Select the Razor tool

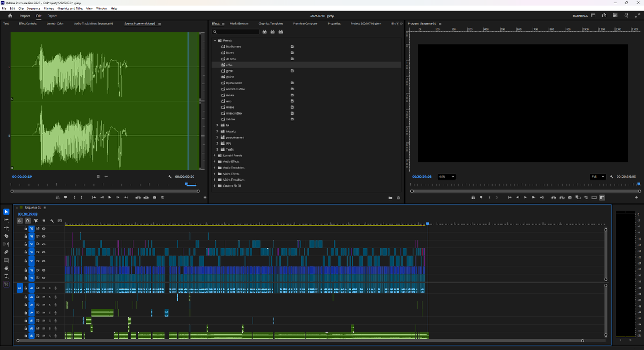[6, 235]
